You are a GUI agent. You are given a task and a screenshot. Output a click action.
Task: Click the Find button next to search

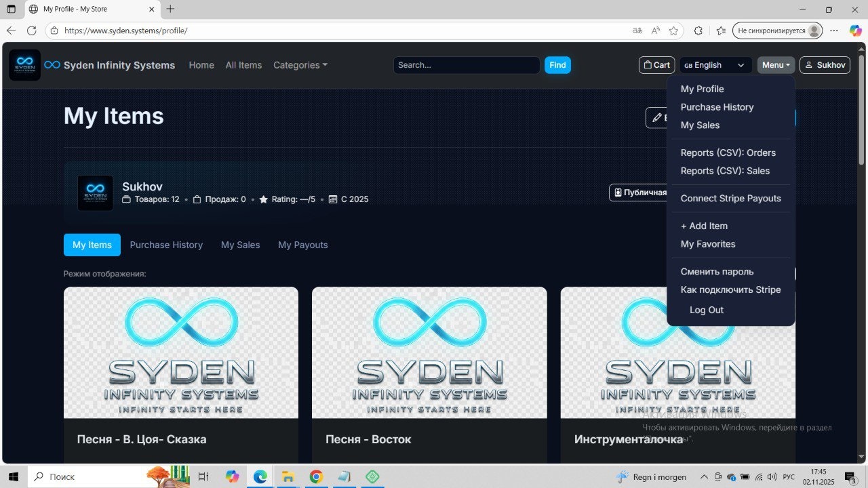(557, 64)
